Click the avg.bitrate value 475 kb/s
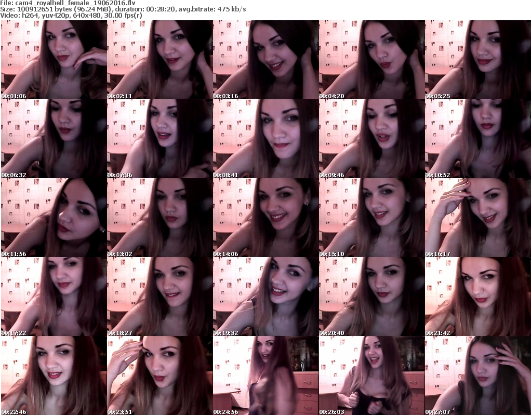The height and width of the screenshot is (415, 532). (x=232, y=9)
